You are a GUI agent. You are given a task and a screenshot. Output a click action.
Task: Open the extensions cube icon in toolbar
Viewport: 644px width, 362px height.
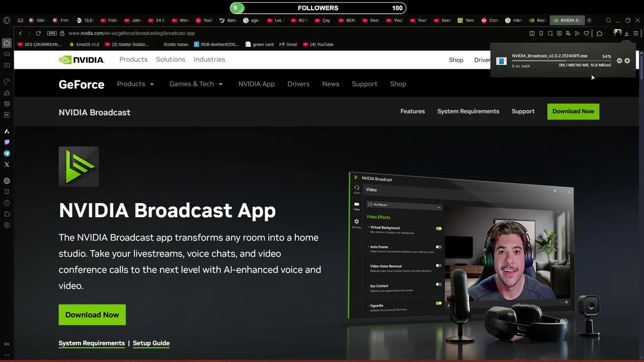599,33
